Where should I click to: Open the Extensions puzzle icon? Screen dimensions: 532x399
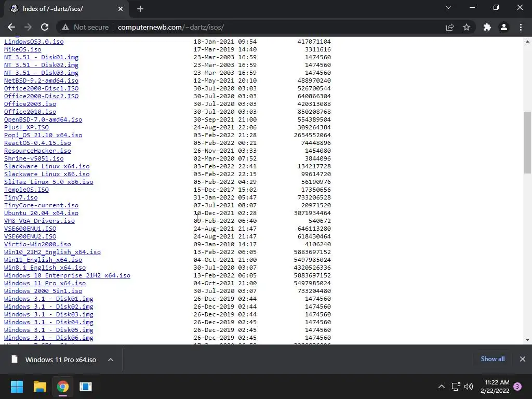pyautogui.click(x=487, y=27)
